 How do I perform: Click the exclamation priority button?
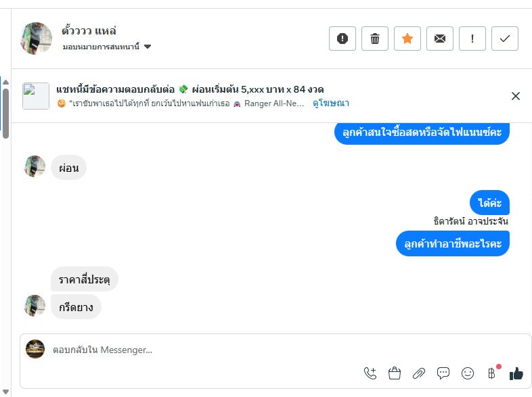(x=472, y=39)
